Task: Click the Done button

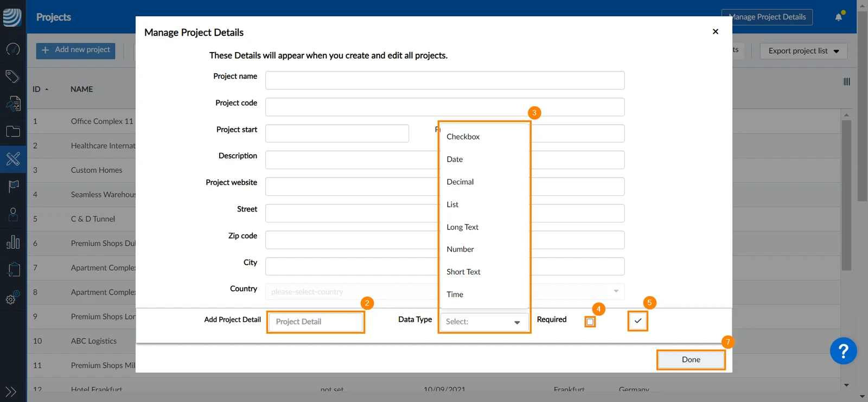Action: tap(691, 360)
